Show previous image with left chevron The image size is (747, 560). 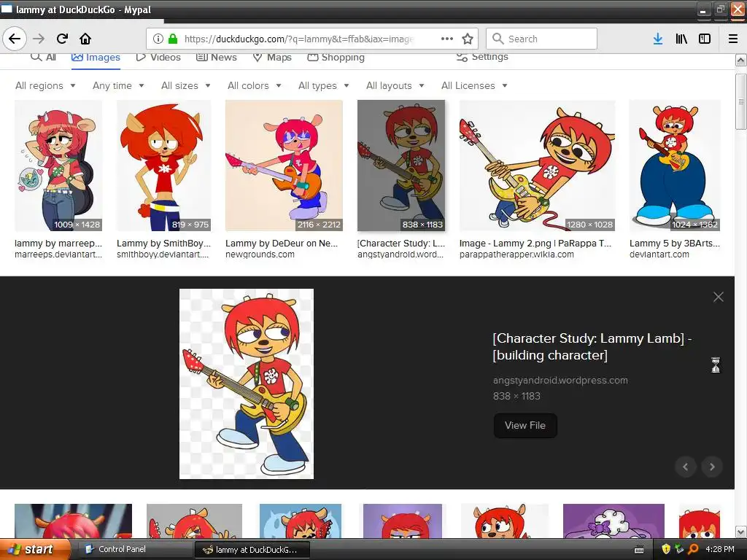coord(686,467)
